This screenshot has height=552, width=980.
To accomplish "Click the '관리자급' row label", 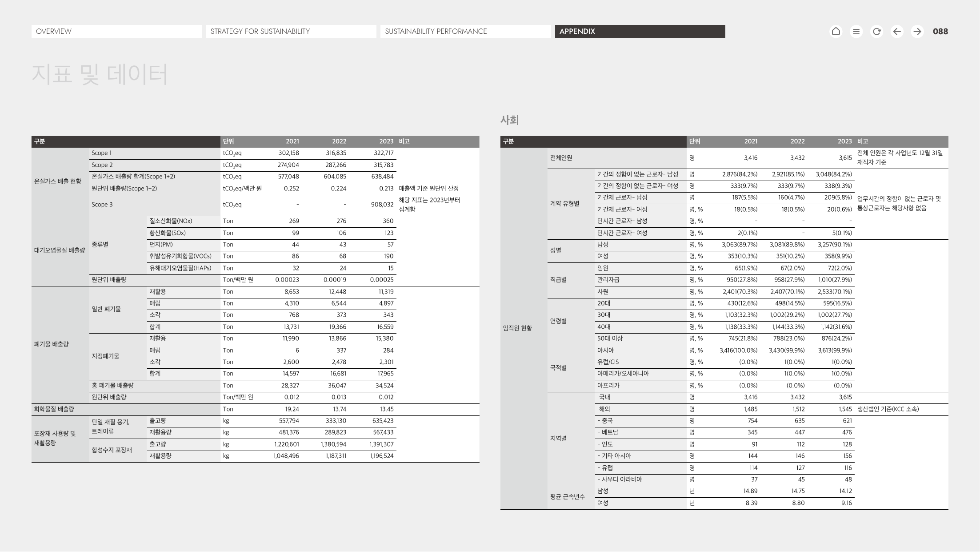I will click(x=608, y=280).
